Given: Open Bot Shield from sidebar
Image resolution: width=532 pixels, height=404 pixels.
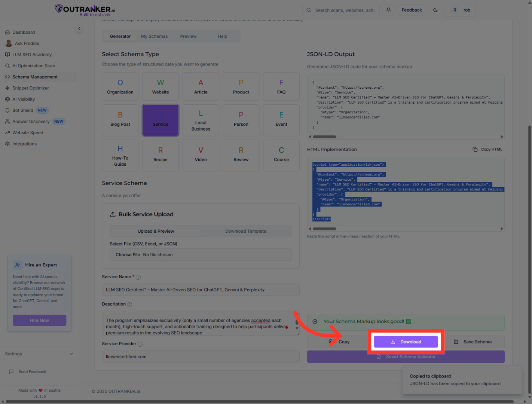Looking at the screenshot, I should point(23,110).
